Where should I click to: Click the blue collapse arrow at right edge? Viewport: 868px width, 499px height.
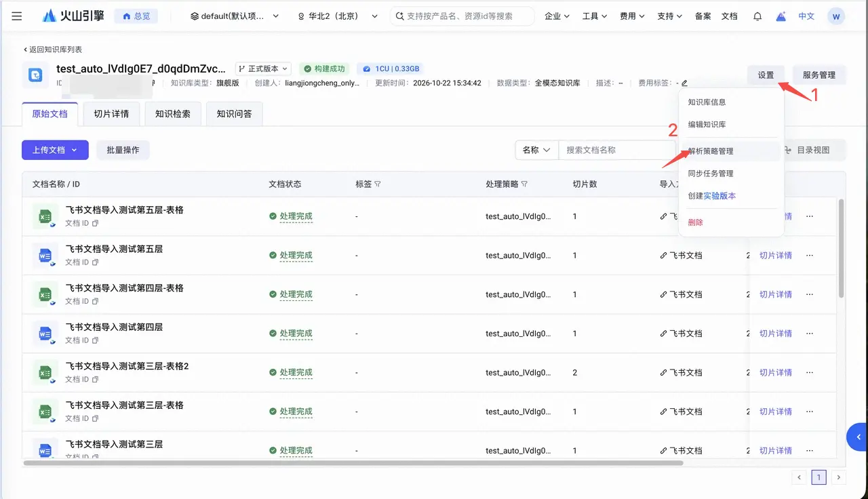point(858,437)
